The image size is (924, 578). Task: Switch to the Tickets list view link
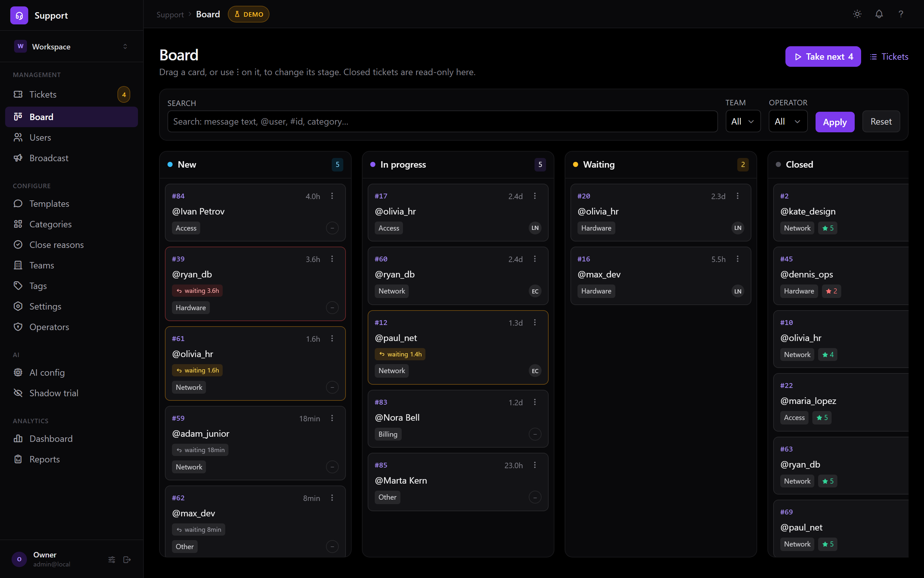pos(889,57)
